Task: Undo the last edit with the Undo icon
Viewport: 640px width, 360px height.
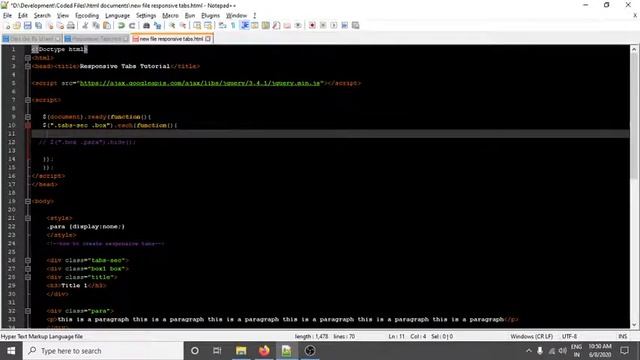Action: [x=121, y=26]
